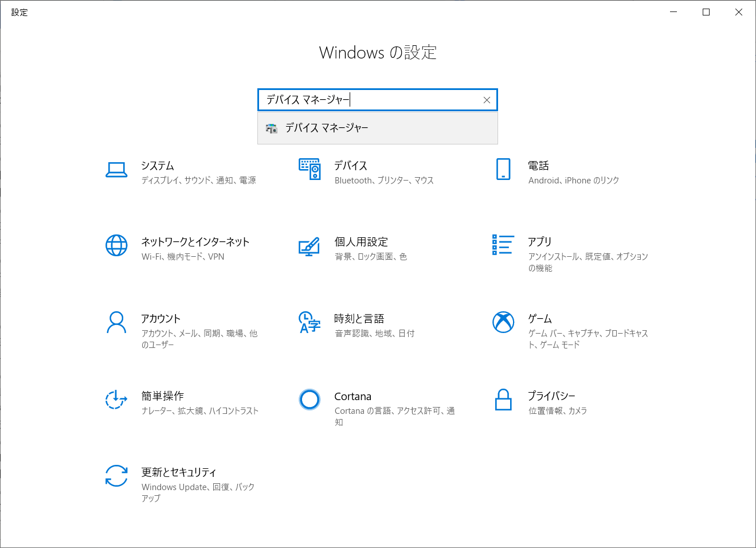Click the ネットワークとインターネット globe icon

click(116, 245)
